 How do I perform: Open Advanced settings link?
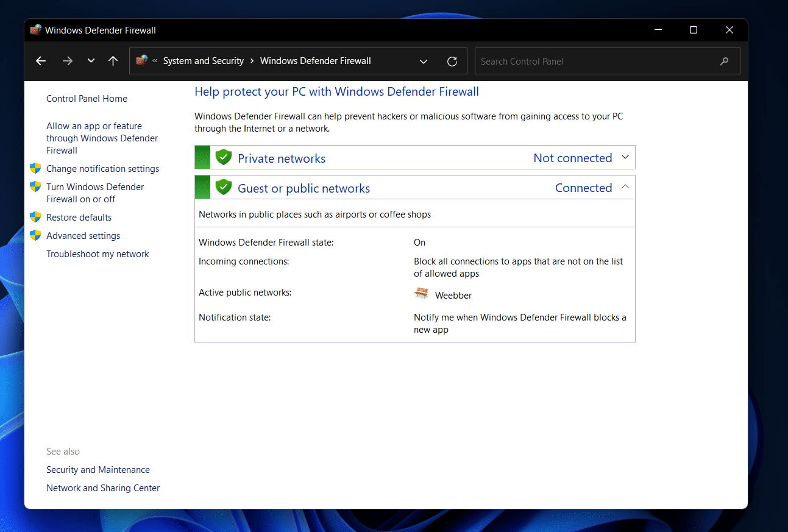(83, 236)
